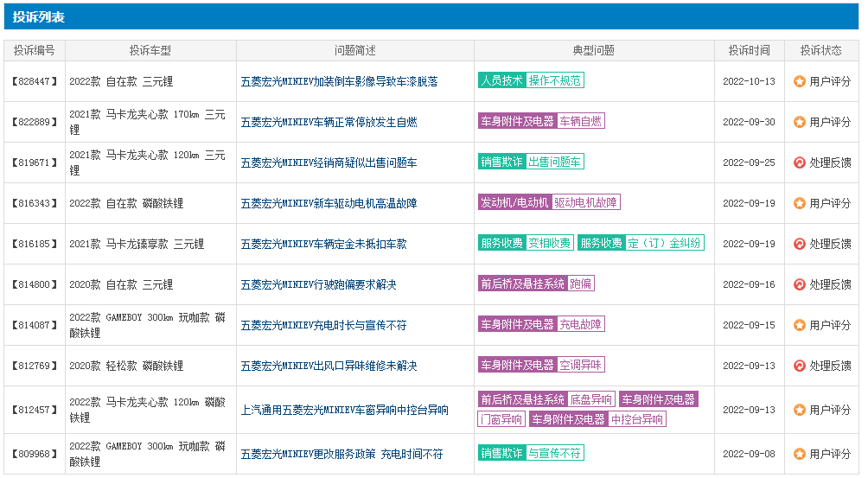Select the 驱动电机故障 issue tag

[x=585, y=202]
